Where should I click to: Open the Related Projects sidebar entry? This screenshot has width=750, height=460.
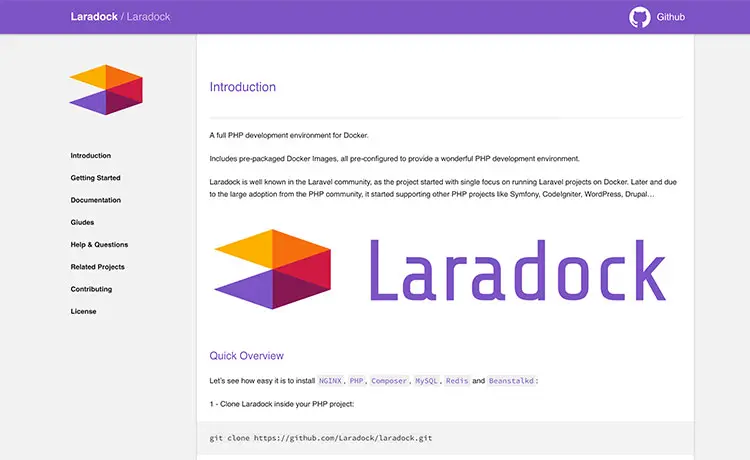coord(97,267)
